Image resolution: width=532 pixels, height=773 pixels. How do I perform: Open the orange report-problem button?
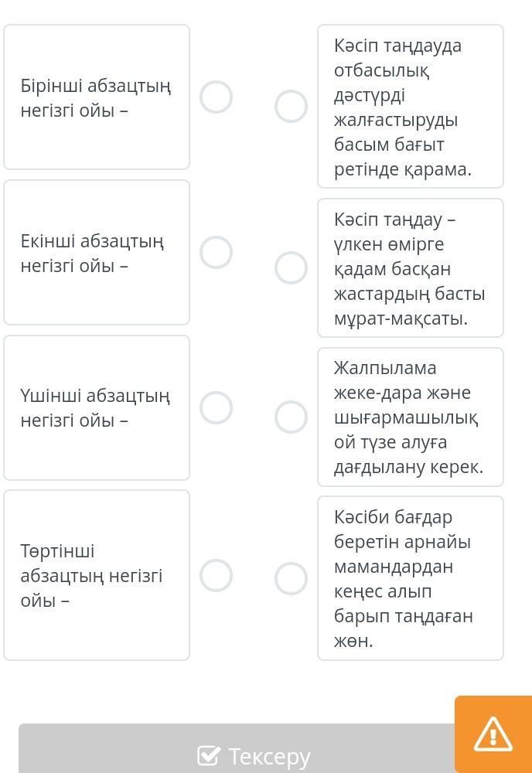[x=493, y=734]
